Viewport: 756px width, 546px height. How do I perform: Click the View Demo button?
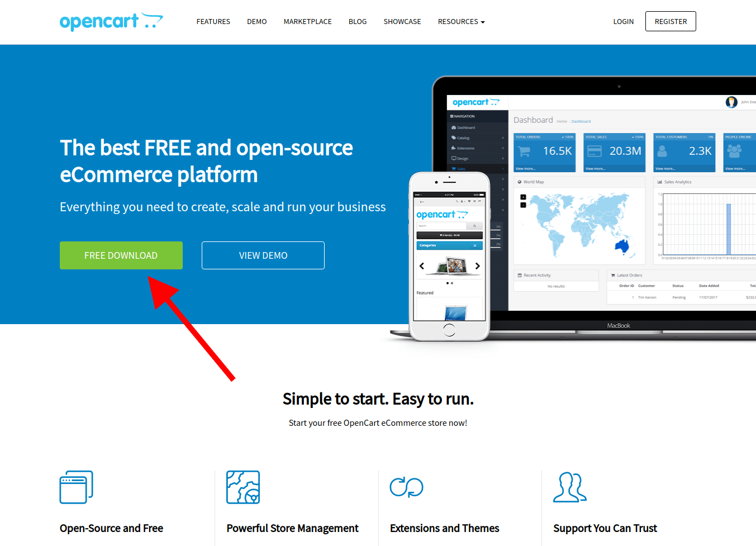coord(263,255)
